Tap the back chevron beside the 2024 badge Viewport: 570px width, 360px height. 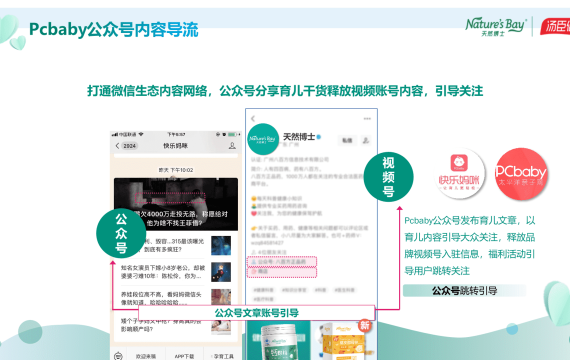pos(117,146)
